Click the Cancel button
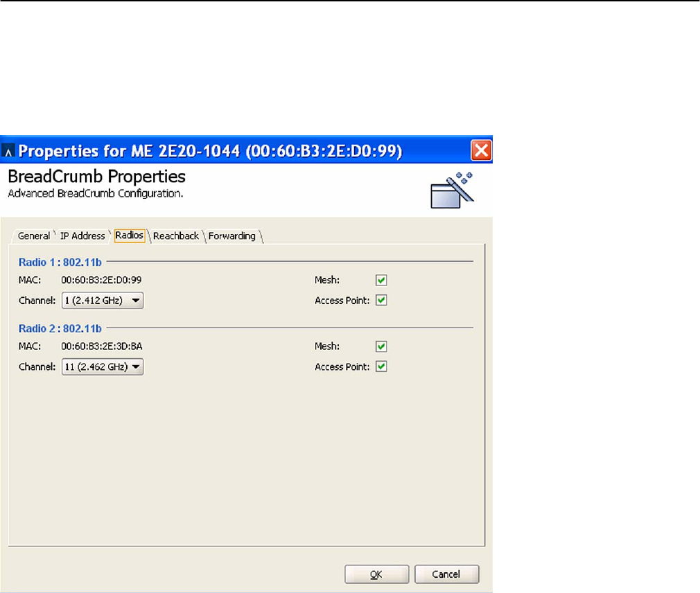 tap(446, 574)
